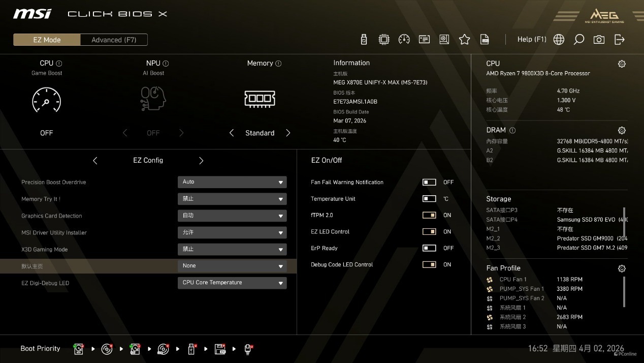
Task: Click the CPU Game Boost gauge icon
Action: (46, 100)
